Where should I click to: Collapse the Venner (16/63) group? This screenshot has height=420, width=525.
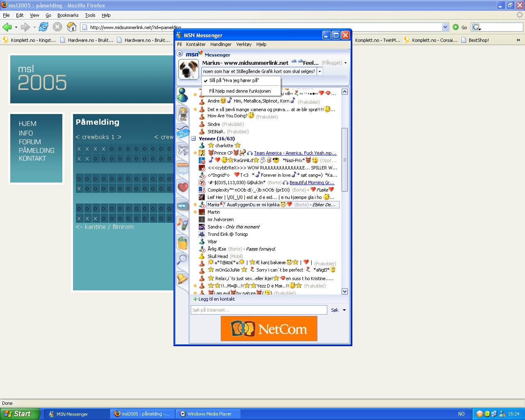click(x=194, y=139)
